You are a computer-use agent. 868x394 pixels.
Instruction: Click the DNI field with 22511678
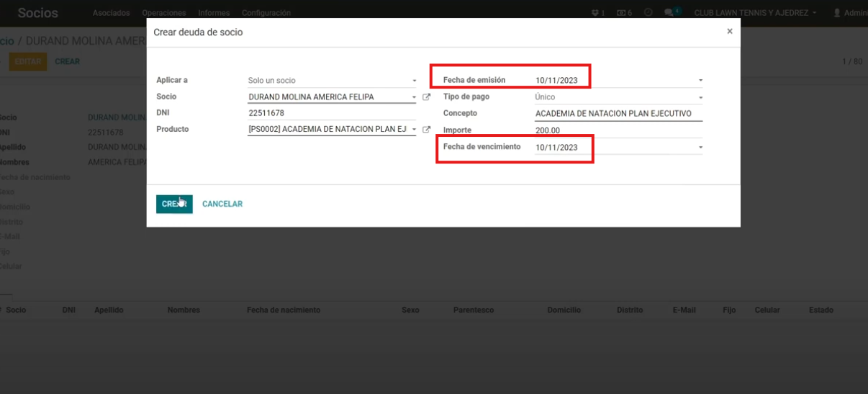click(x=332, y=113)
